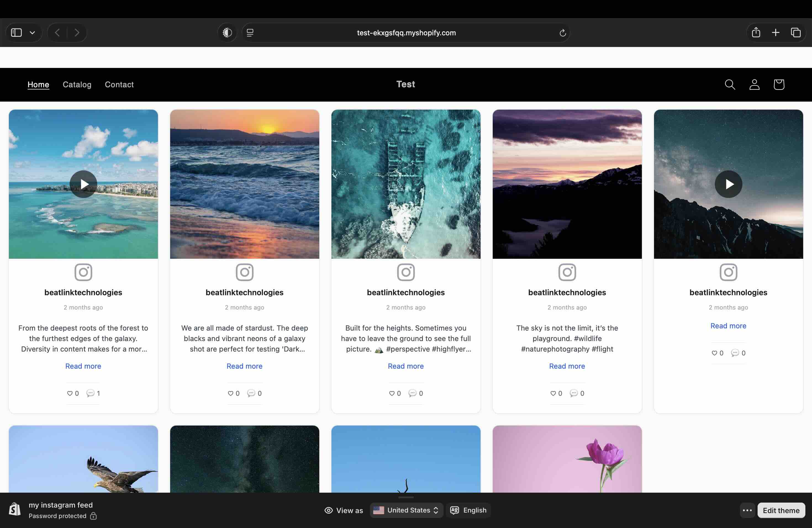Click comment bubble on starry mountain video post
812x528 pixels.
735,353
